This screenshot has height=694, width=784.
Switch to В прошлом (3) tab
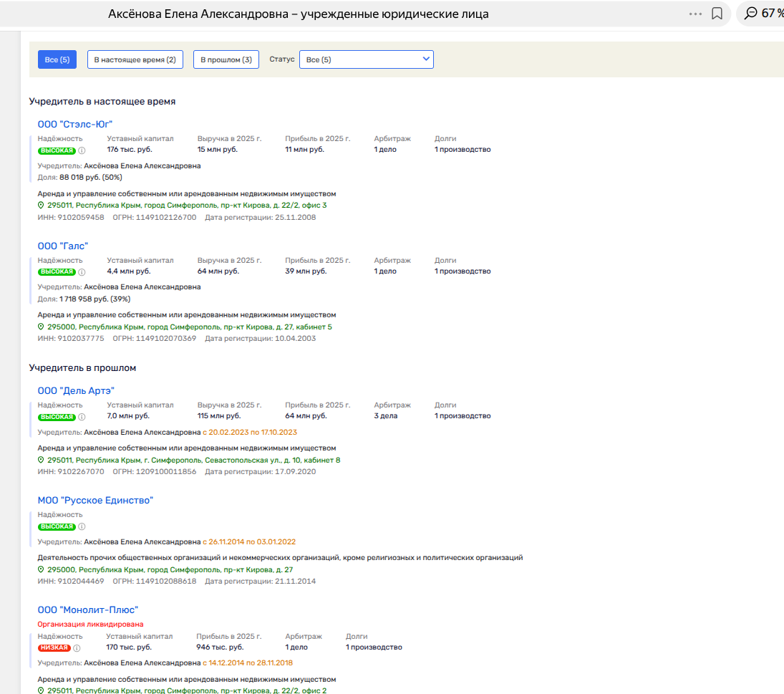point(226,59)
